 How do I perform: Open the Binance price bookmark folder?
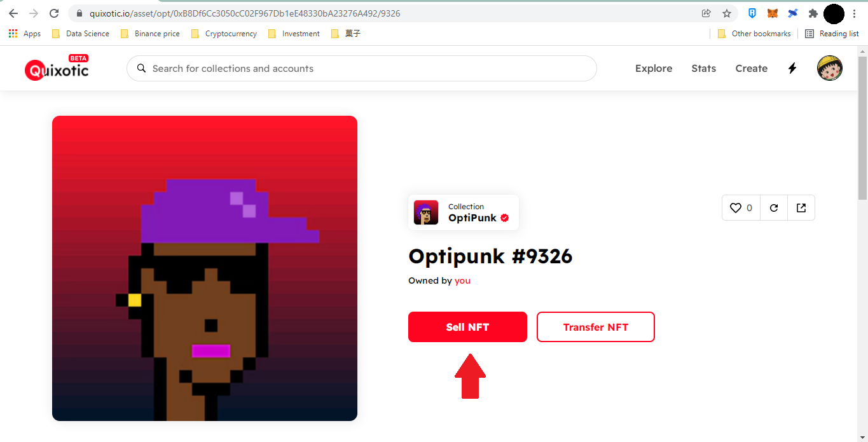point(150,34)
